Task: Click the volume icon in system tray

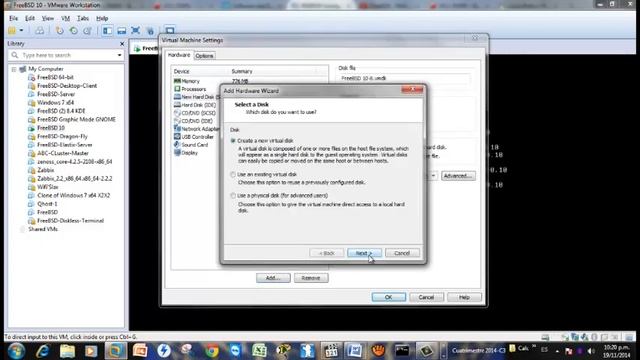Action: [x=591, y=351]
